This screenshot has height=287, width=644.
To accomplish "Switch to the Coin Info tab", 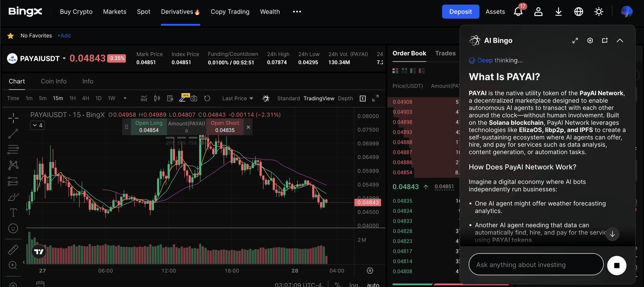I will (x=53, y=81).
